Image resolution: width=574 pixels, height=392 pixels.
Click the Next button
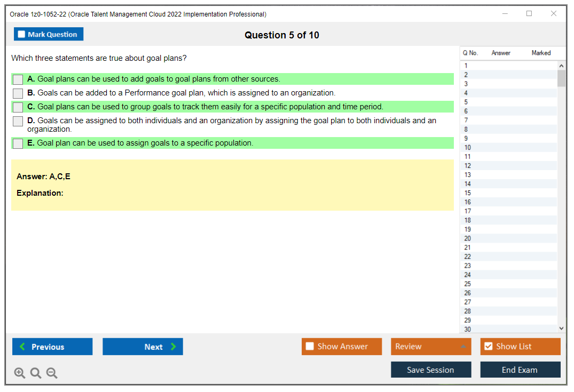(143, 347)
